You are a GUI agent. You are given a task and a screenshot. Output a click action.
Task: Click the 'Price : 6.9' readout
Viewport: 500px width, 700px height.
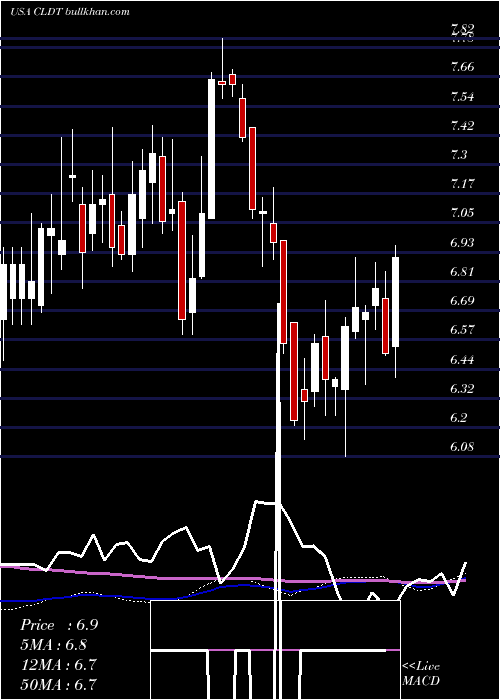(x=59, y=625)
